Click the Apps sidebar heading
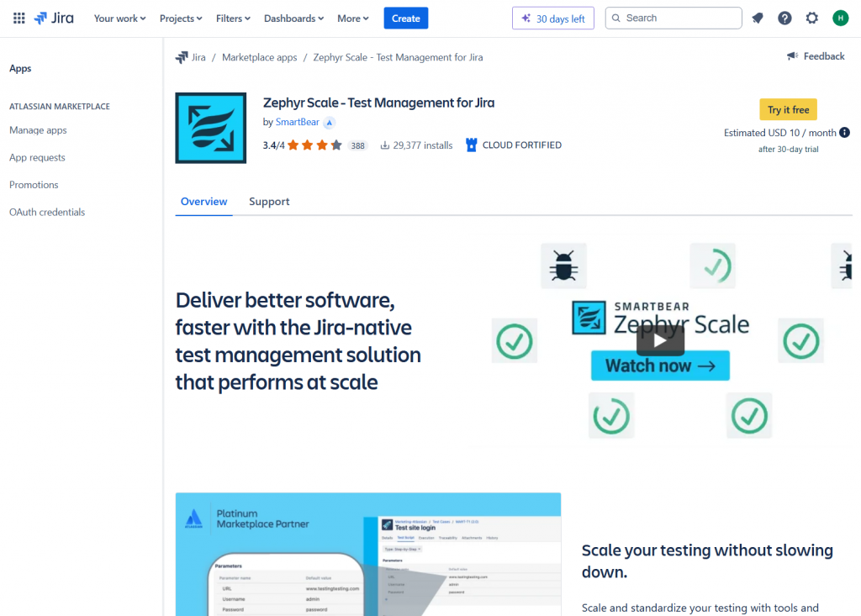The width and height of the screenshot is (861, 616). point(20,68)
